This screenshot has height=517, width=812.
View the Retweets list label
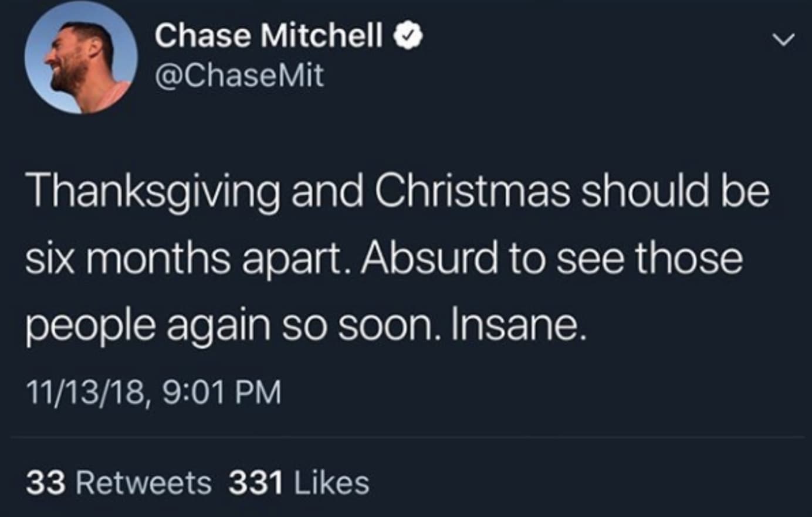pos(144,484)
